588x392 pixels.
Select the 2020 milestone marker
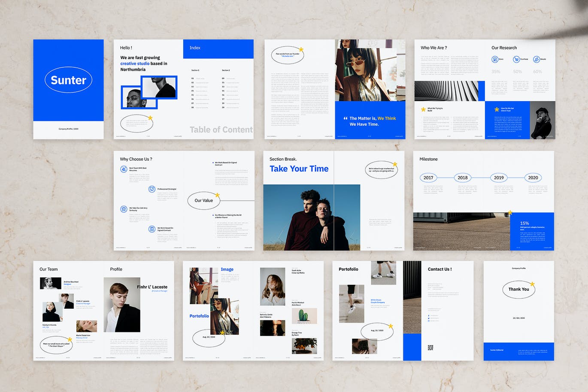533,178
